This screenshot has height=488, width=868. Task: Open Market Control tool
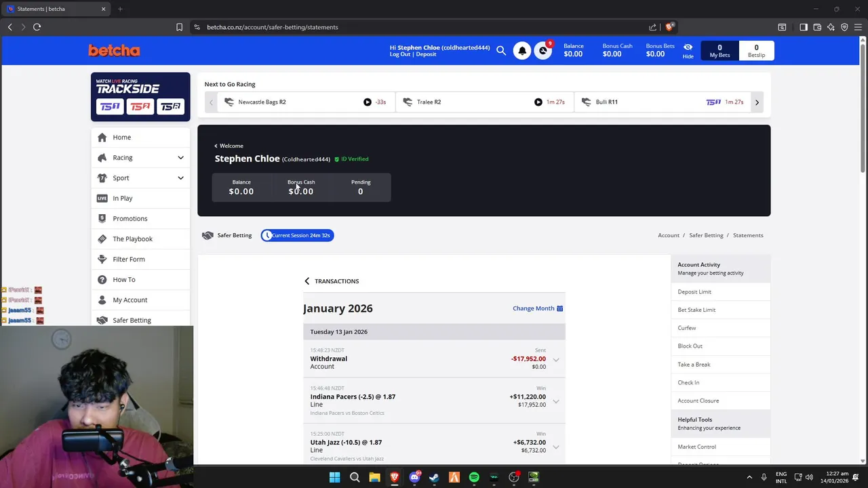point(720,447)
